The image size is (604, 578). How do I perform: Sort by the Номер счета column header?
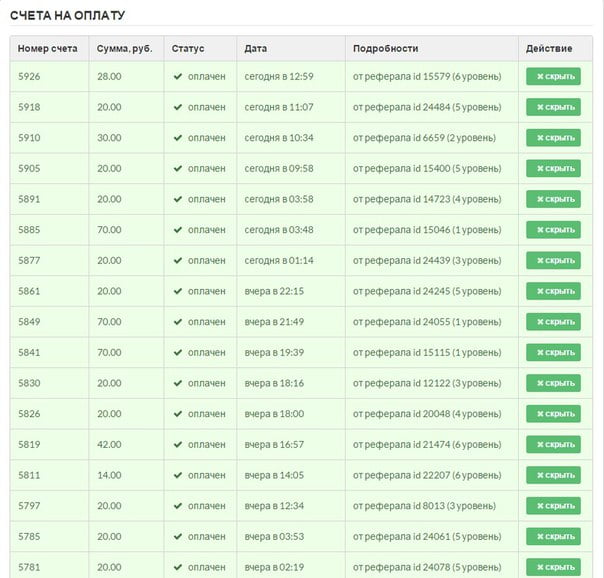[x=47, y=49]
